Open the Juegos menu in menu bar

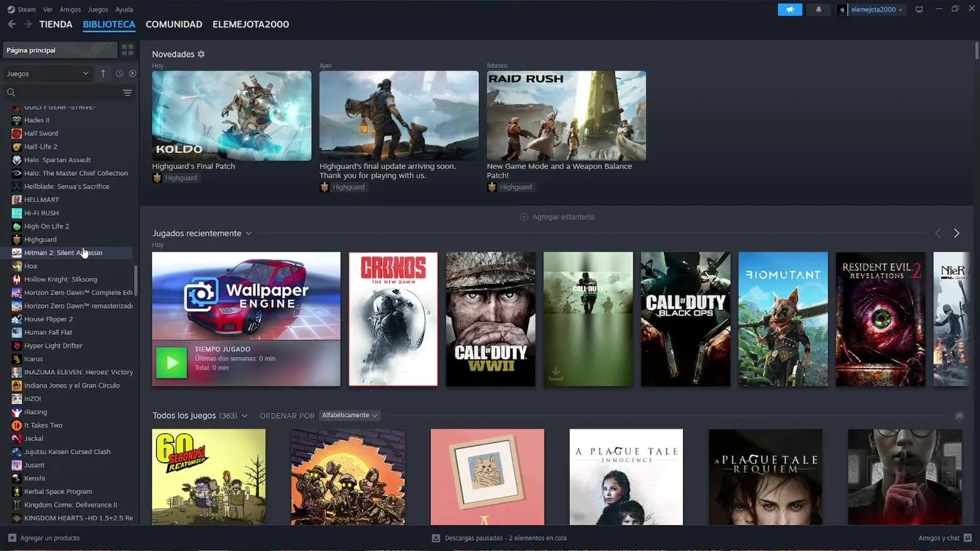click(98, 9)
